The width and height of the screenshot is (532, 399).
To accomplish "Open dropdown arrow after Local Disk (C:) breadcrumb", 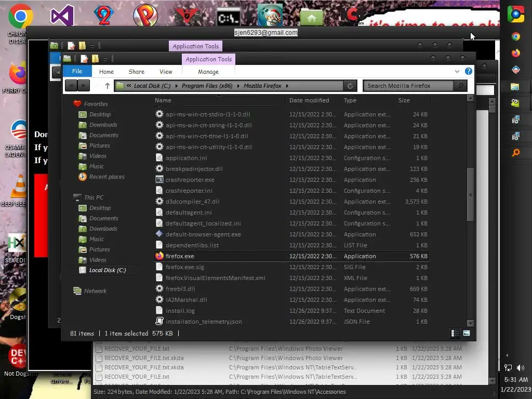I will point(177,86).
